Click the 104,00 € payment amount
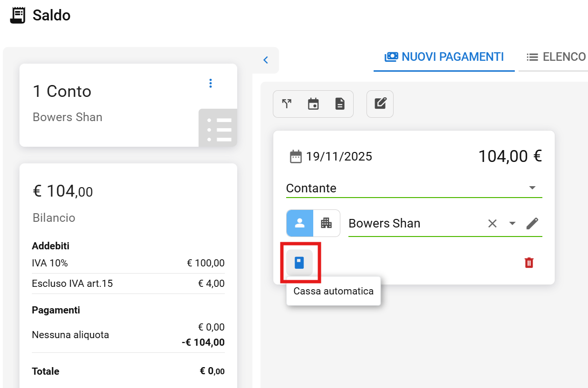The image size is (588, 388). [510, 156]
